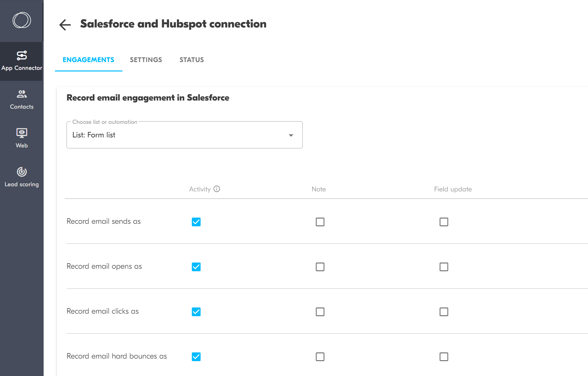The width and height of the screenshot is (588, 376).
Task: Expand the Choose list or automation dropdown
Action: (184, 135)
